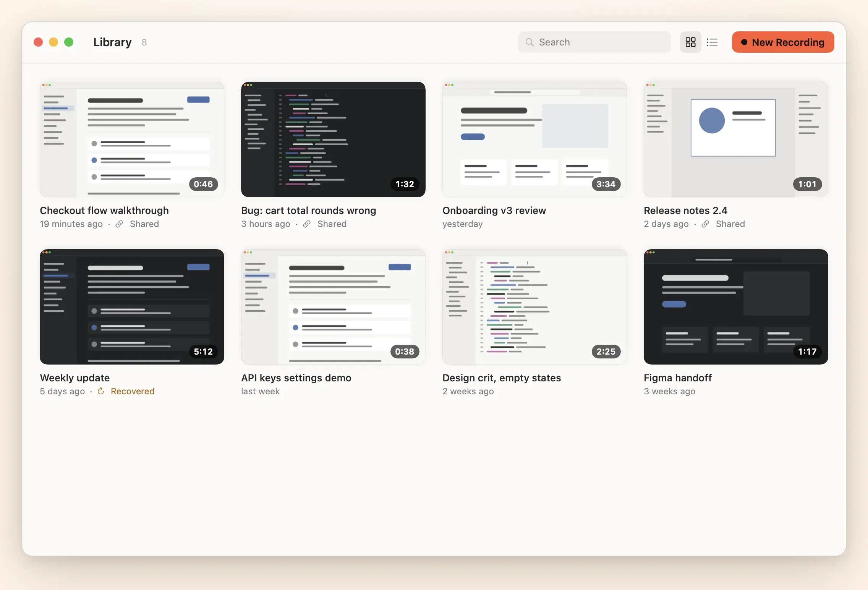Open Figma handoff thumbnail
Image resolution: width=868 pixels, height=590 pixels.
[x=736, y=307]
